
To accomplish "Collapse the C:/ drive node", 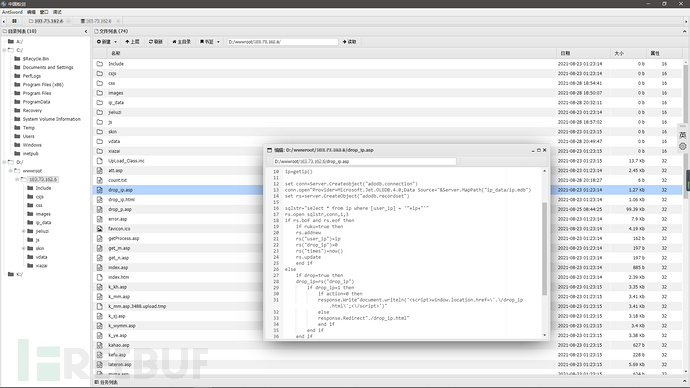I will click(x=4, y=50).
